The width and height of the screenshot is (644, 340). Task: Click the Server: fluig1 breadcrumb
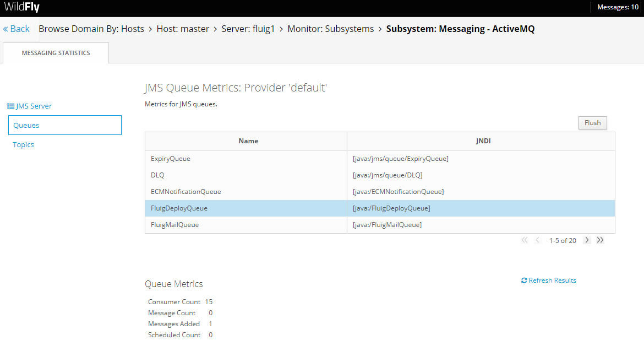[248, 29]
